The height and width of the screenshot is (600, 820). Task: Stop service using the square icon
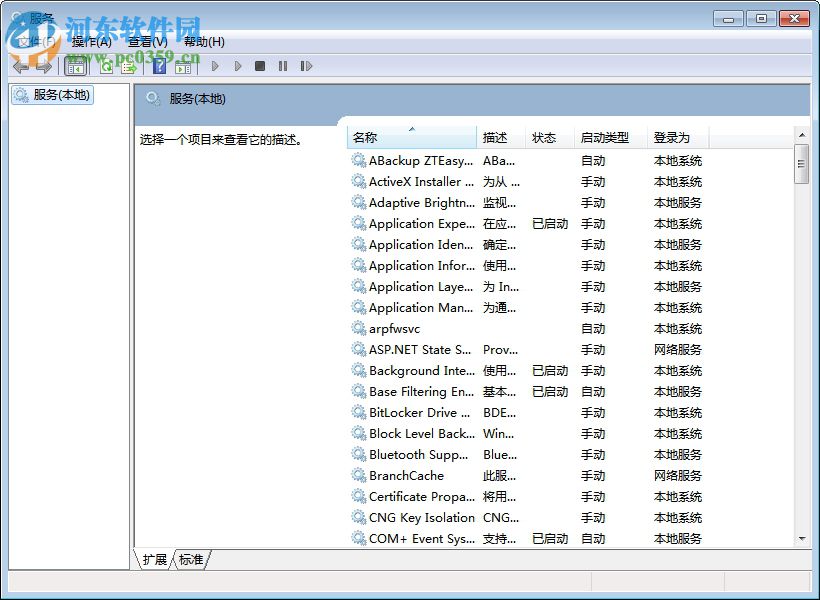261,66
